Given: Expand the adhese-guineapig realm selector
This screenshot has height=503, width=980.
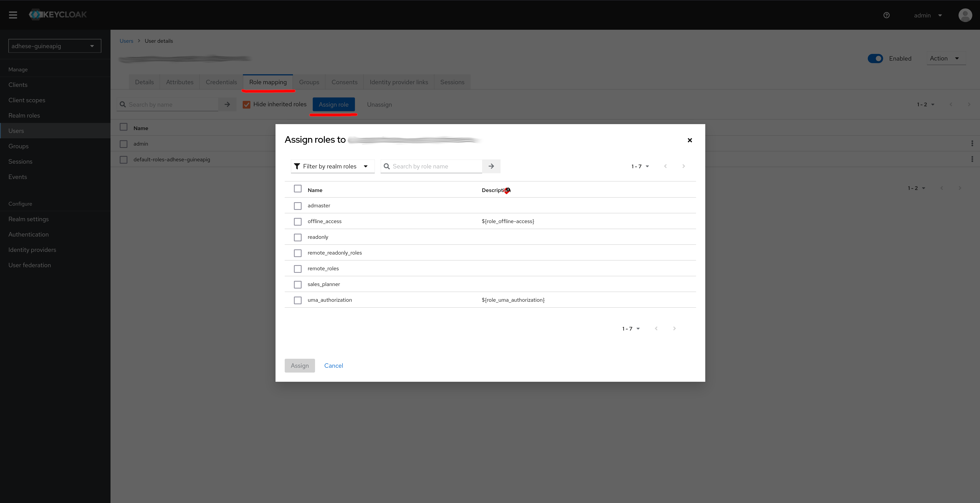Looking at the screenshot, I should pyautogui.click(x=55, y=46).
